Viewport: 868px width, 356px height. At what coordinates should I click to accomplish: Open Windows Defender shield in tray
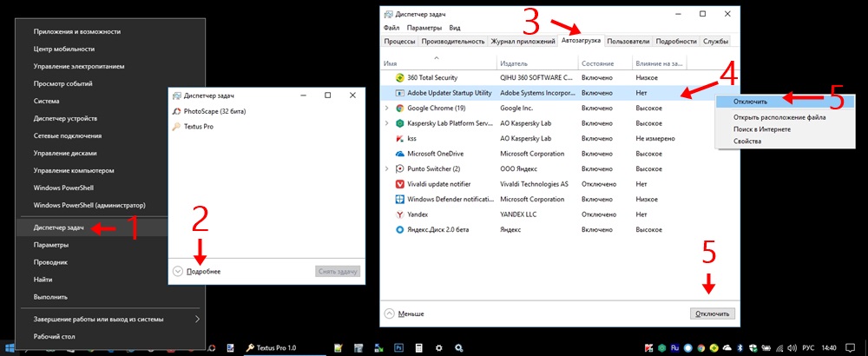click(x=753, y=348)
